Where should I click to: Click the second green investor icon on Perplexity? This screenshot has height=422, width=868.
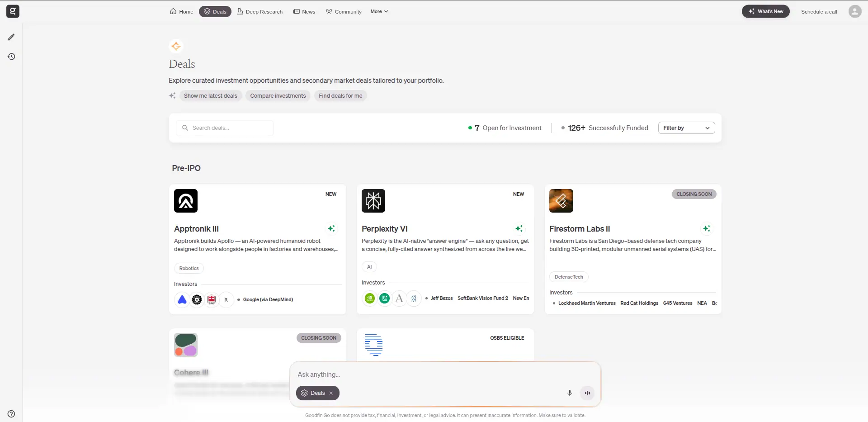click(x=384, y=298)
